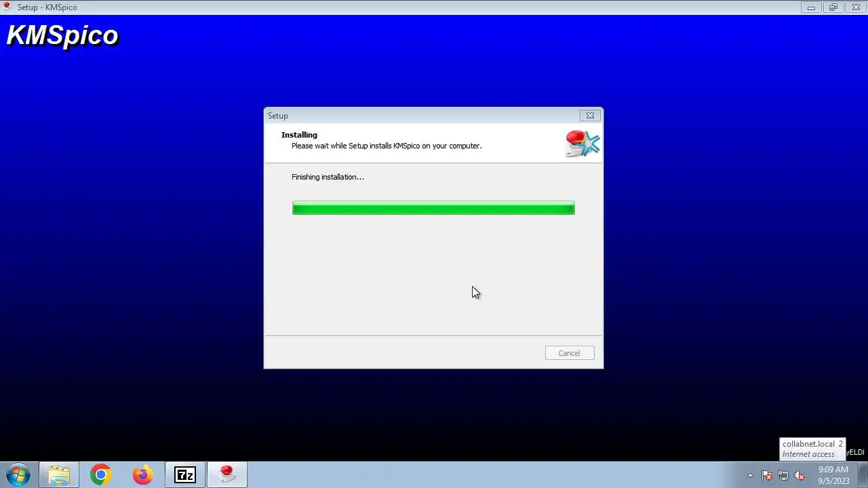This screenshot has width=868, height=488.
Task: Restore down the Setup - KMSpico window
Action: pyautogui.click(x=833, y=7)
